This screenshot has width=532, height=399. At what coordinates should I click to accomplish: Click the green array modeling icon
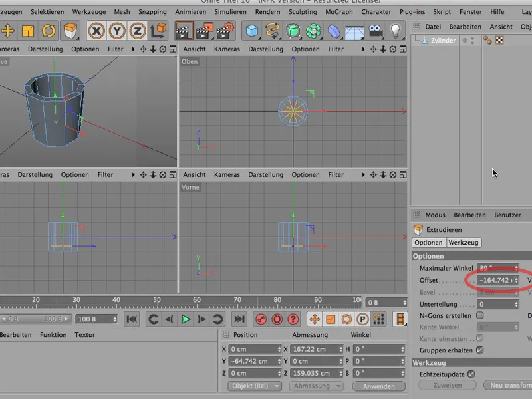click(313, 31)
